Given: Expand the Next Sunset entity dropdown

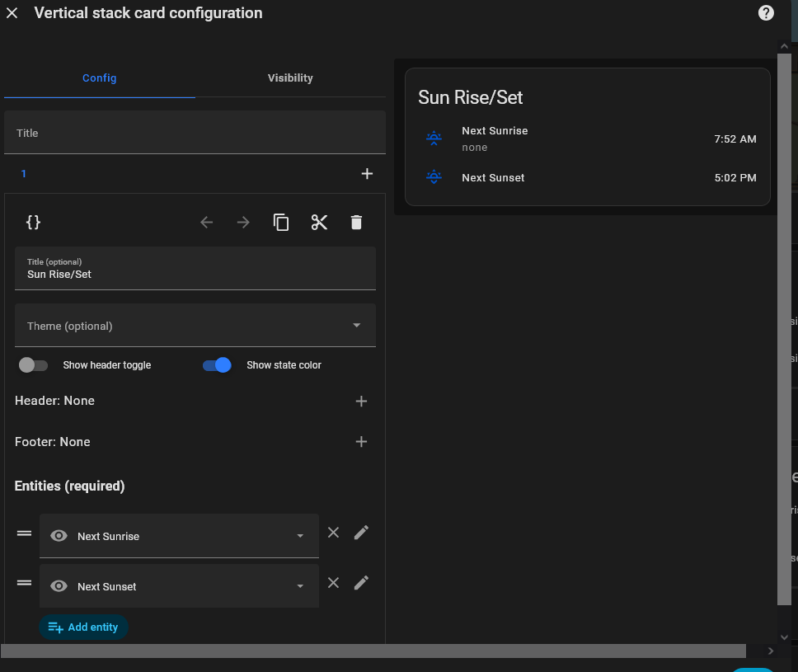Looking at the screenshot, I should 300,587.
